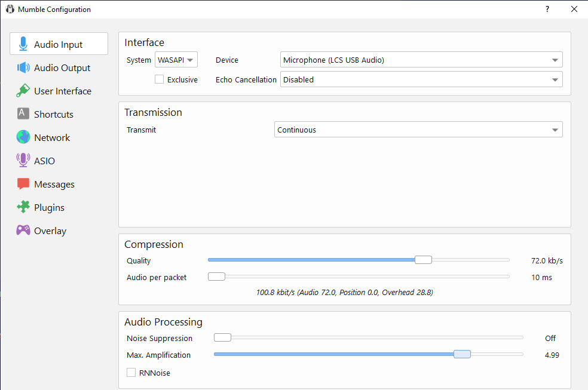Click the green puzzle piece Plugins icon
Viewport: 588px width, 390px height.
[23, 207]
